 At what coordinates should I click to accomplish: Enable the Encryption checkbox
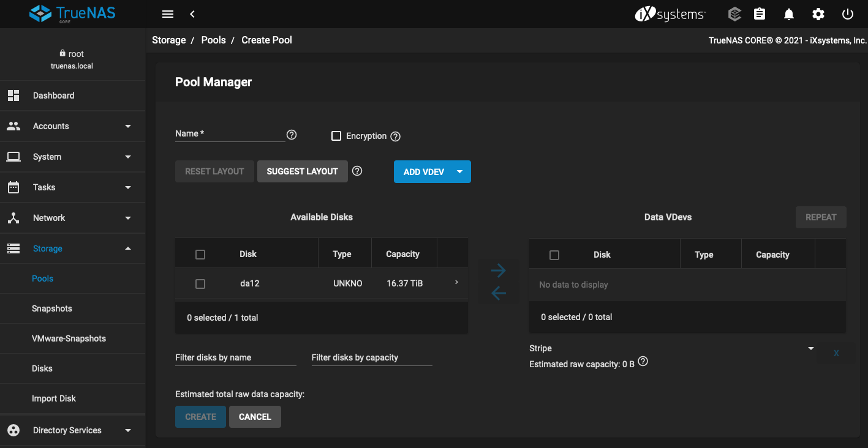point(336,136)
